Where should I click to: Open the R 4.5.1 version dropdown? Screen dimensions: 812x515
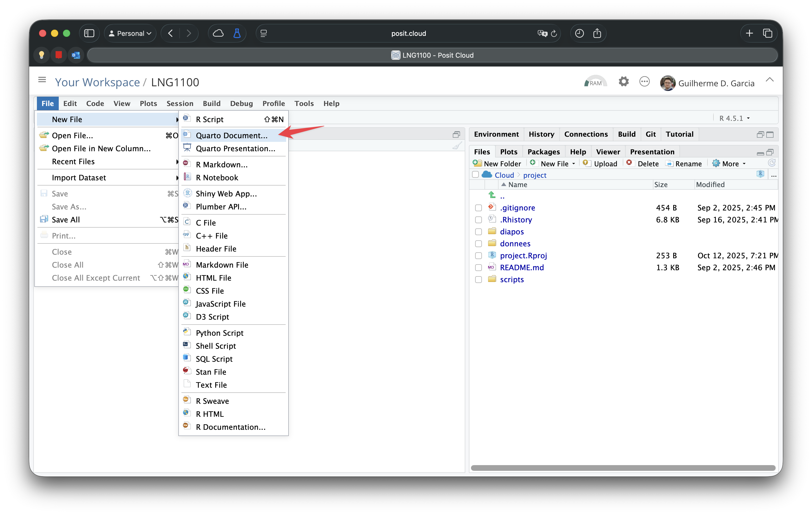pyautogui.click(x=734, y=118)
